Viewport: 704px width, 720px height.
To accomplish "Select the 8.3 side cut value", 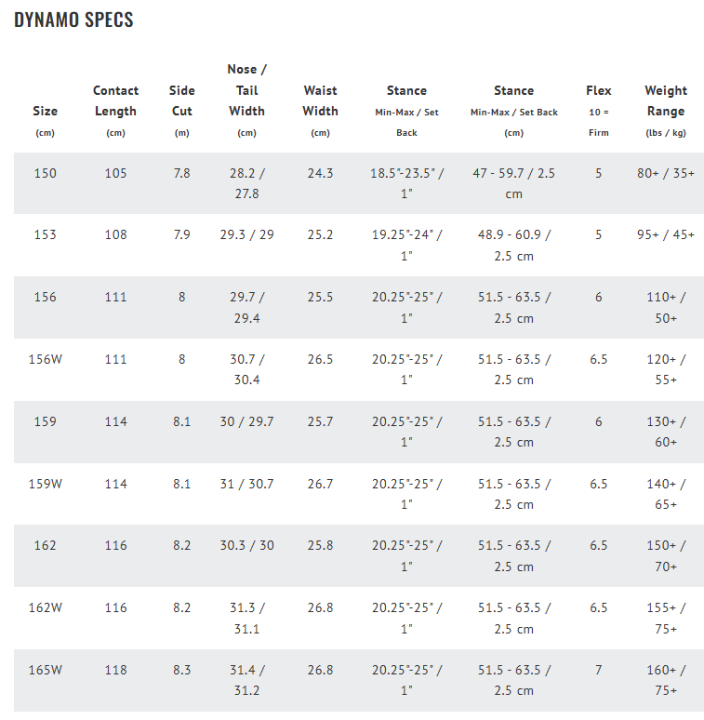I will (181, 670).
